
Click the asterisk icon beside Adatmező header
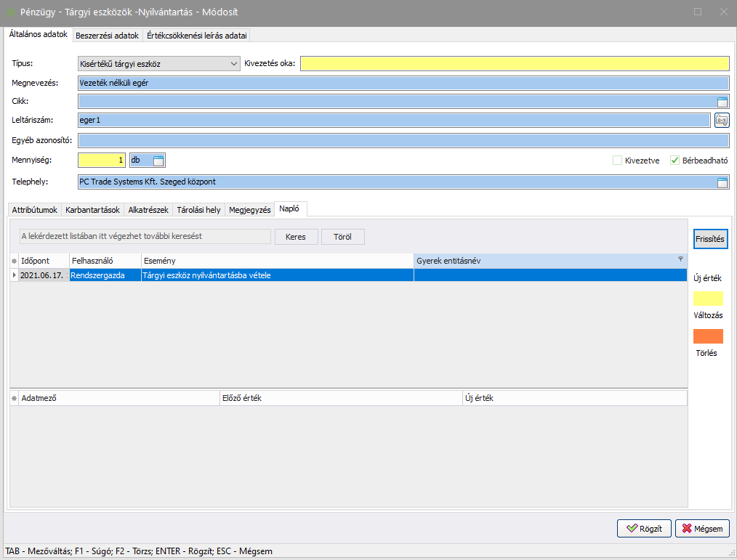[14, 399]
